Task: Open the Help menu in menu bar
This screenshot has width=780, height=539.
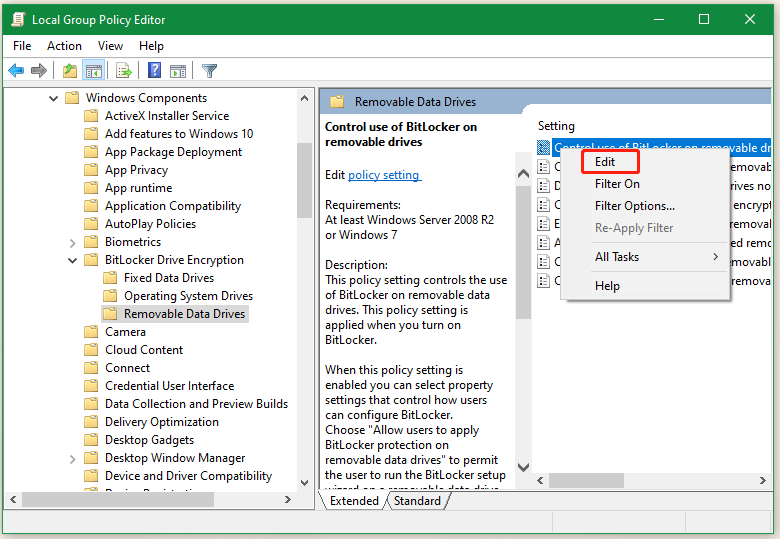Action: pyautogui.click(x=151, y=46)
